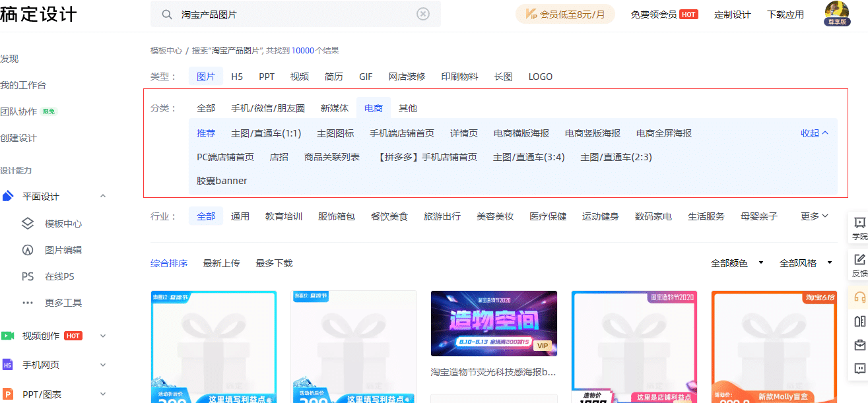This screenshot has width=868, height=403.
Task: Collapse the 平面设计 section
Action: click(x=103, y=197)
